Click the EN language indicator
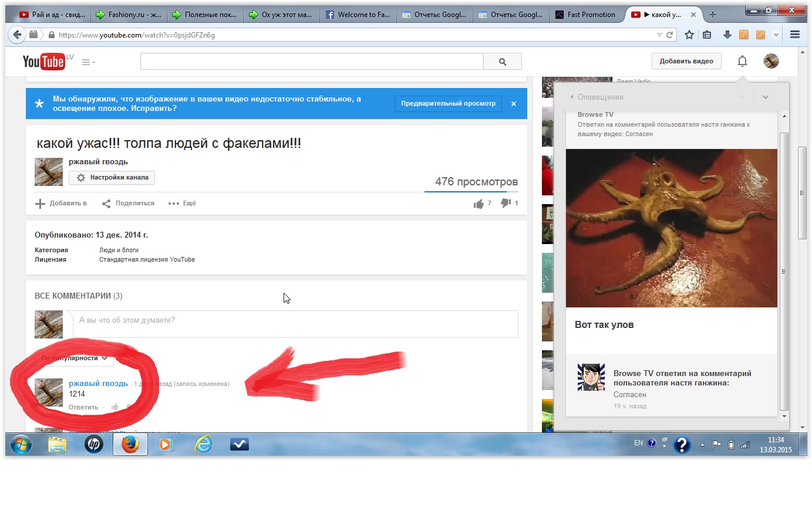Screen dimensions: 812x528 pyautogui.click(x=638, y=443)
